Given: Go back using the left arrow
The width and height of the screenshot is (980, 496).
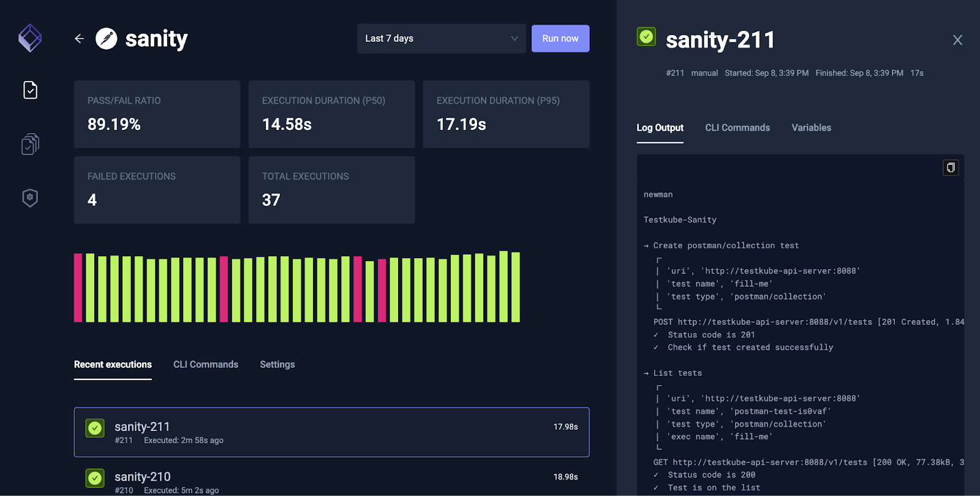Looking at the screenshot, I should point(79,39).
